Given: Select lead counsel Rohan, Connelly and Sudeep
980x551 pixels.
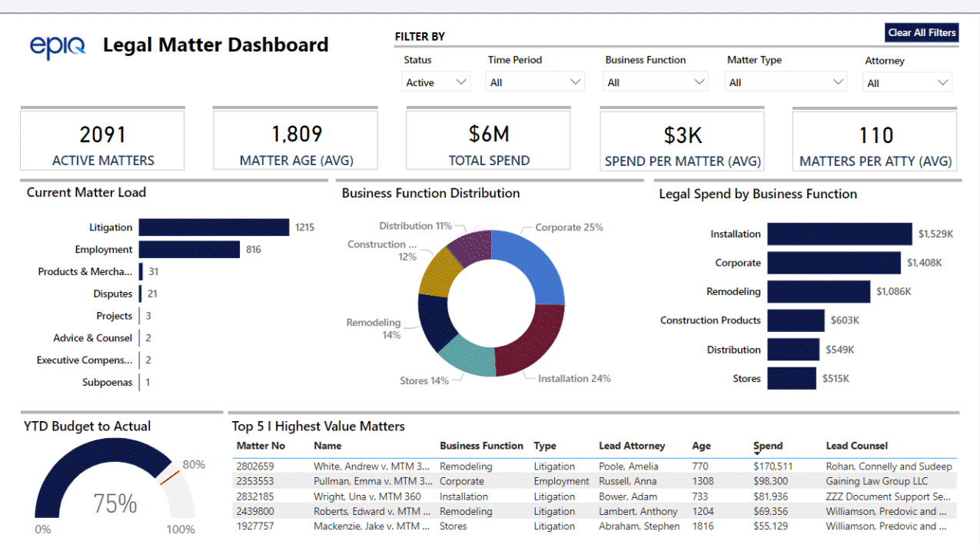Looking at the screenshot, I should [x=889, y=466].
